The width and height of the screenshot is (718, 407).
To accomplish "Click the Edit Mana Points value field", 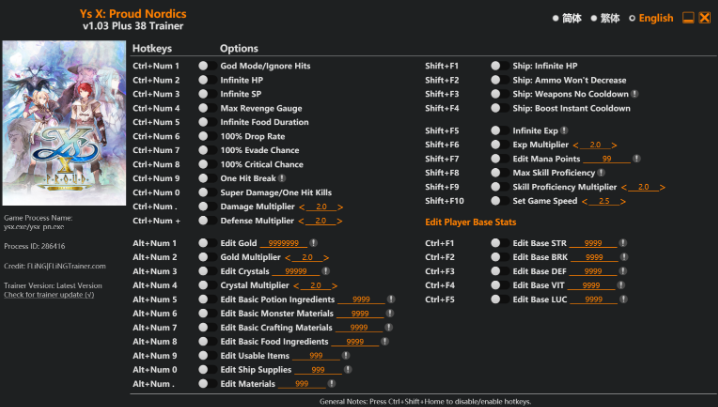I will 607,159.
